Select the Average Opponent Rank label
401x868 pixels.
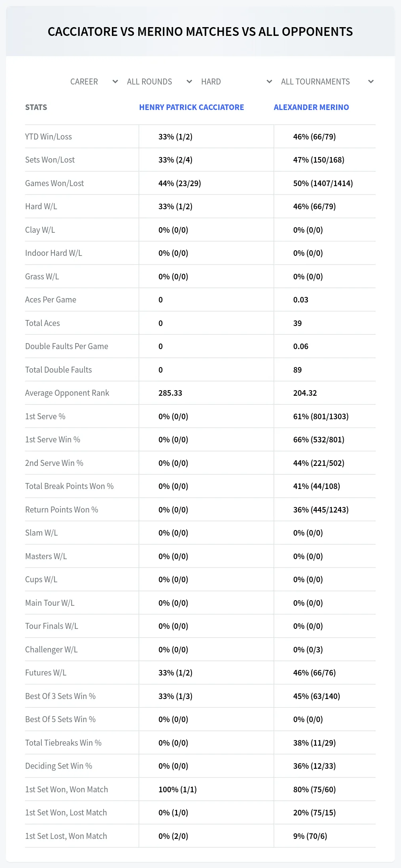[67, 393]
